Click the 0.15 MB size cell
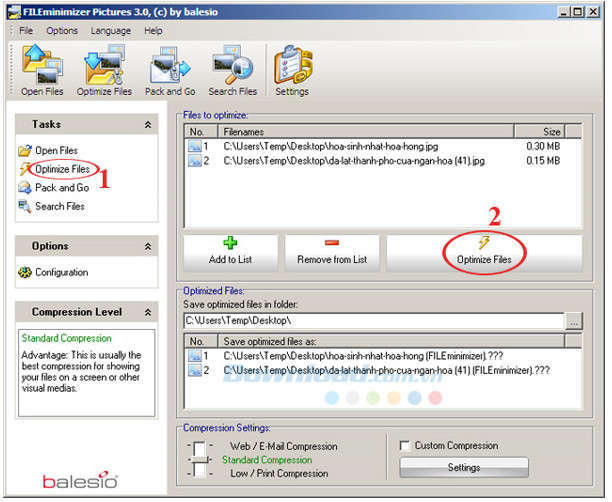The image size is (612, 502). (x=543, y=161)
